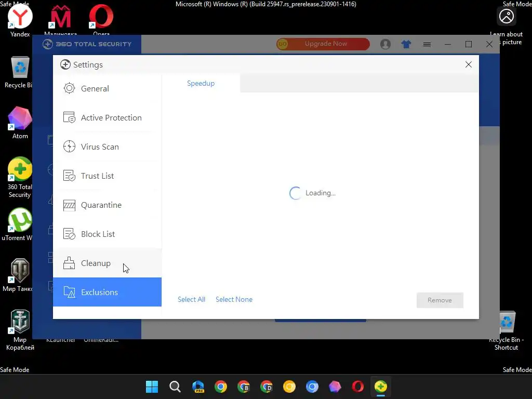
Task: Select the Малиновка desktop shortcut
Action: tap(61, 20)
